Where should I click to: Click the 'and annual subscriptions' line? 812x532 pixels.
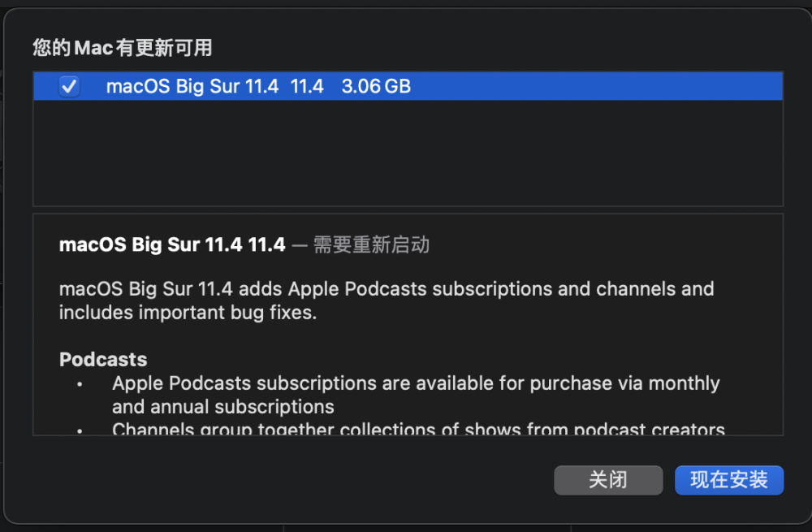[223, 406]
